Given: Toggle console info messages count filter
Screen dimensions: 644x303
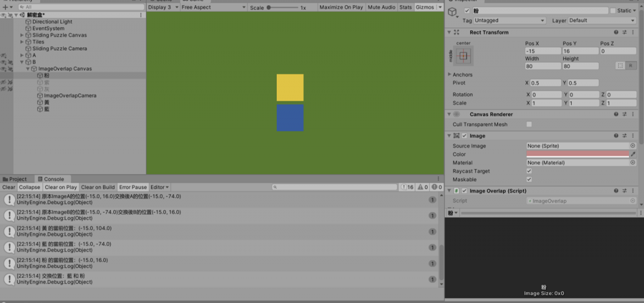Looking at the screenshot, I should tap(408, 187).
